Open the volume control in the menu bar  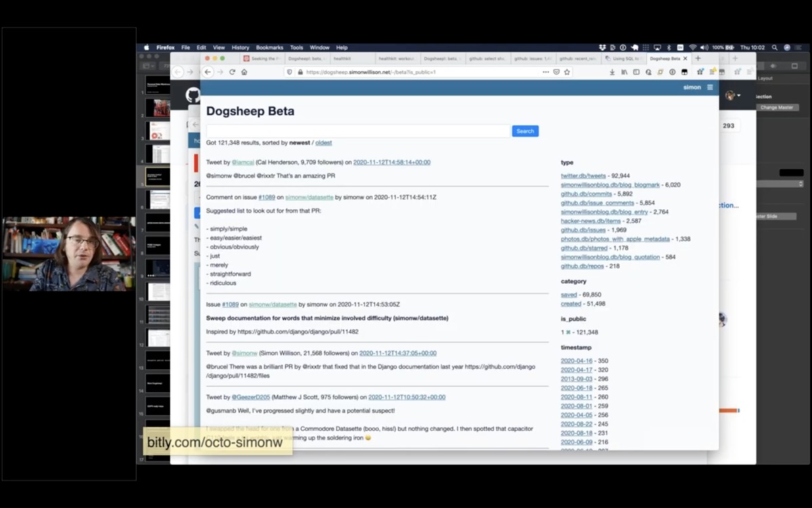[x=704, y=47]
